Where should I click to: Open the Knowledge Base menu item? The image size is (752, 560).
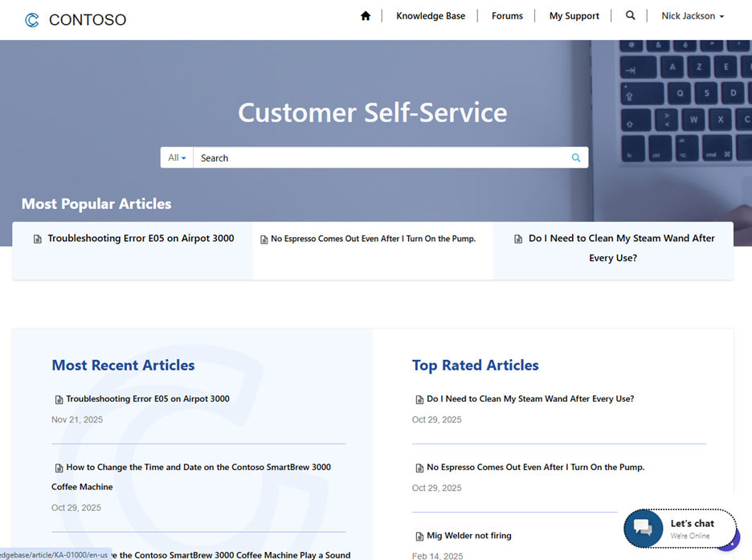431,16
